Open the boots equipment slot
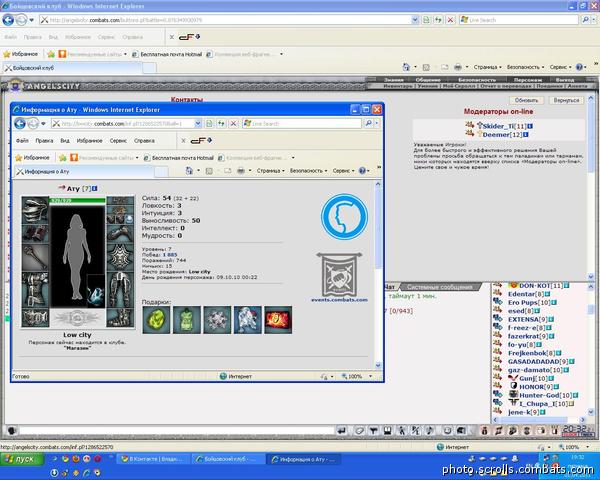The height and width of the screenshot is (480, 600). pos(120,318)
